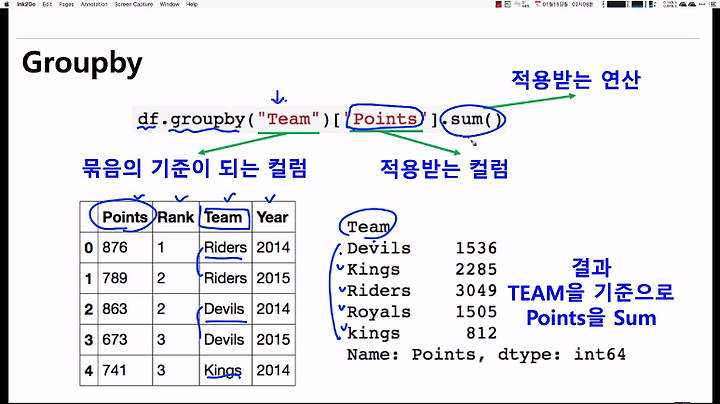This screenshot has height=404, width=720.
Task: Click the green status icon in menu bar
Action: 507,4
